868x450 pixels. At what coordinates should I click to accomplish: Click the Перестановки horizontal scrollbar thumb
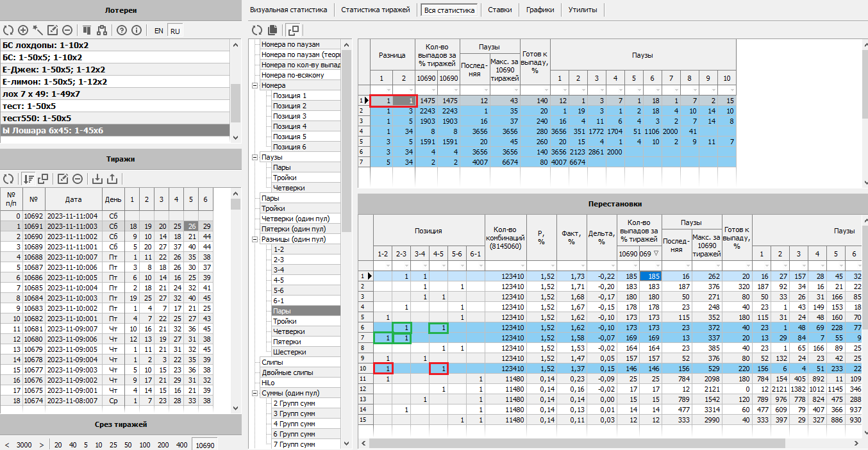tap(577, 443)
